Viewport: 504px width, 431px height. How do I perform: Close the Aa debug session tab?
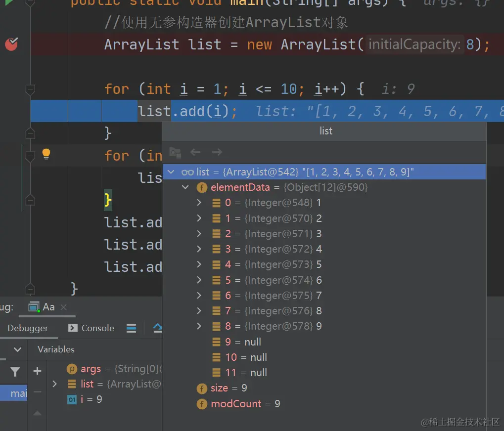pyautogui.click(x=64, y=307)
